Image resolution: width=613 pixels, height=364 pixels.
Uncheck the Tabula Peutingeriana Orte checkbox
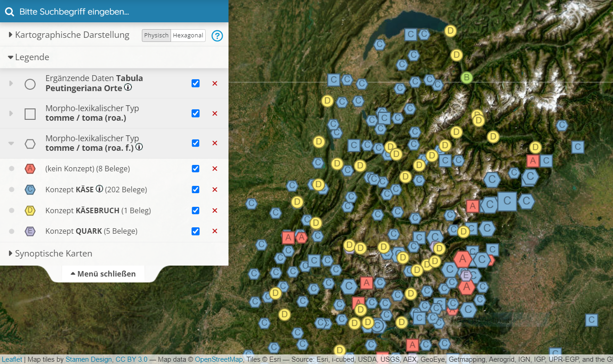coord(196,83)
